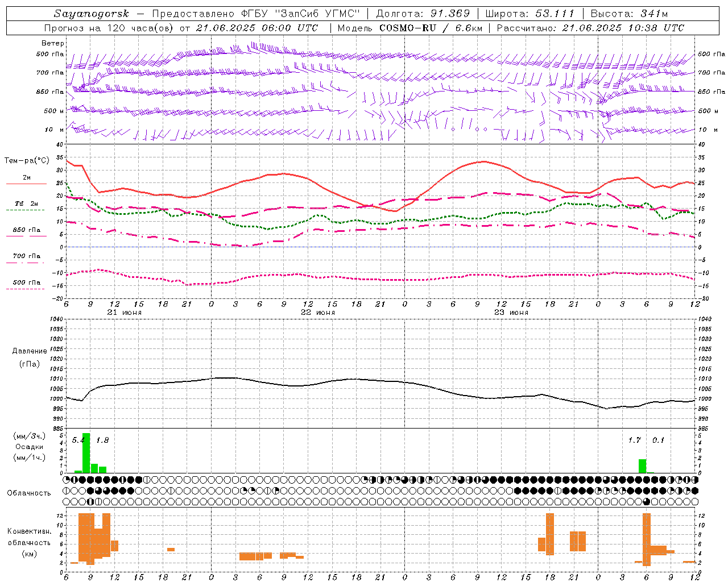Click the 0.1 precipitation total value
728x582 pixels.
pyautogui.click(x=658, y=440)
